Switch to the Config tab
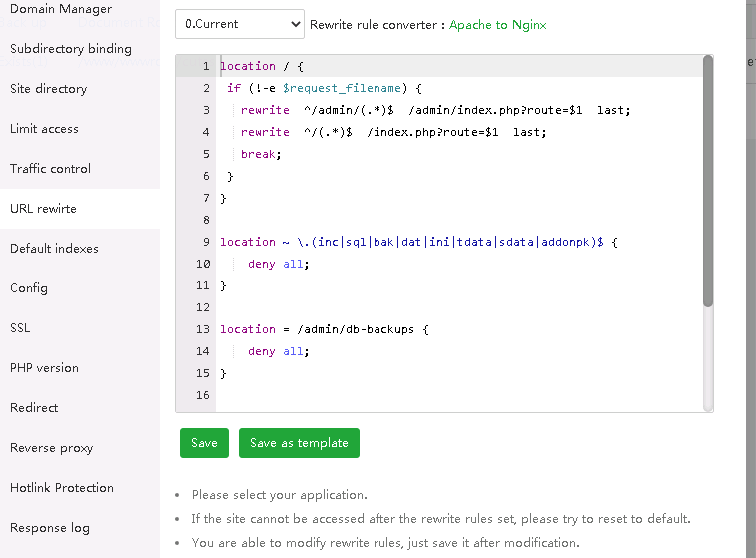The width and height of the screenshot is (756, 558). [x=29, y=288]
